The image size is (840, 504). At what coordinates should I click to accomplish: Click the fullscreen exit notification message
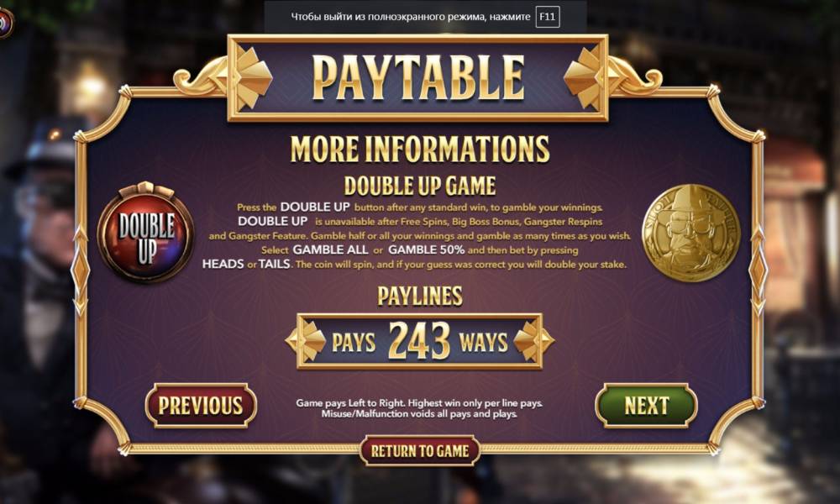point(425,17)
